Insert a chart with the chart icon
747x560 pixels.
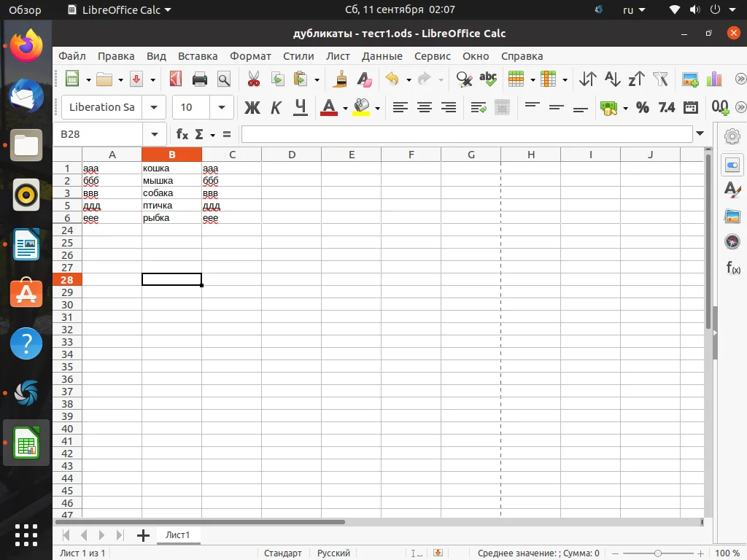713,79
